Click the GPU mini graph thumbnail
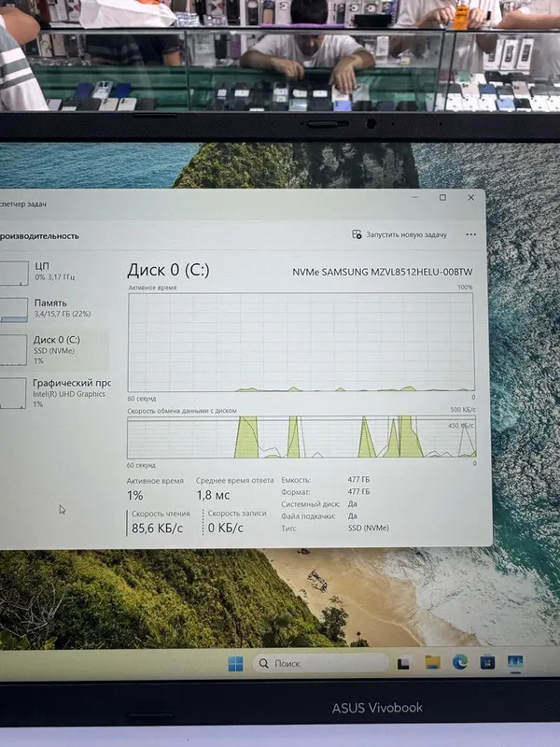Image resolution: width=560 pixels, height=747 pixels. point(12,393)
